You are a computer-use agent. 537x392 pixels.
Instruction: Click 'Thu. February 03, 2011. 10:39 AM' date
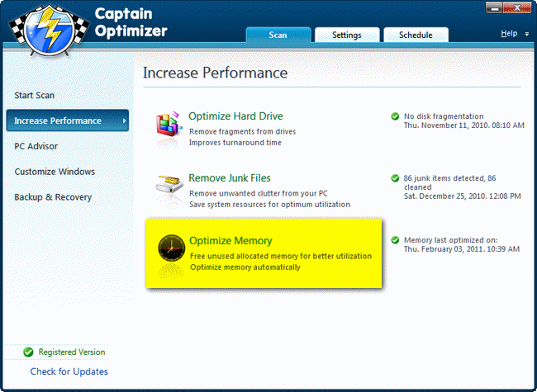[462, 249]
